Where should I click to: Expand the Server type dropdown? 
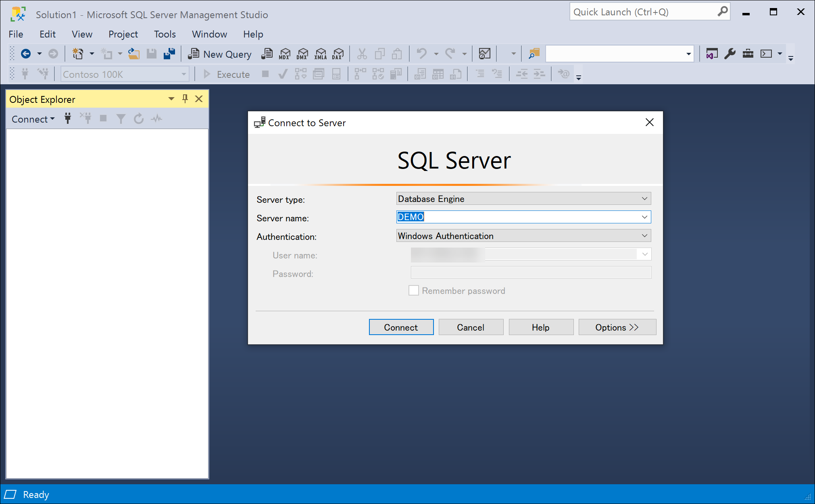coord(644,199)
